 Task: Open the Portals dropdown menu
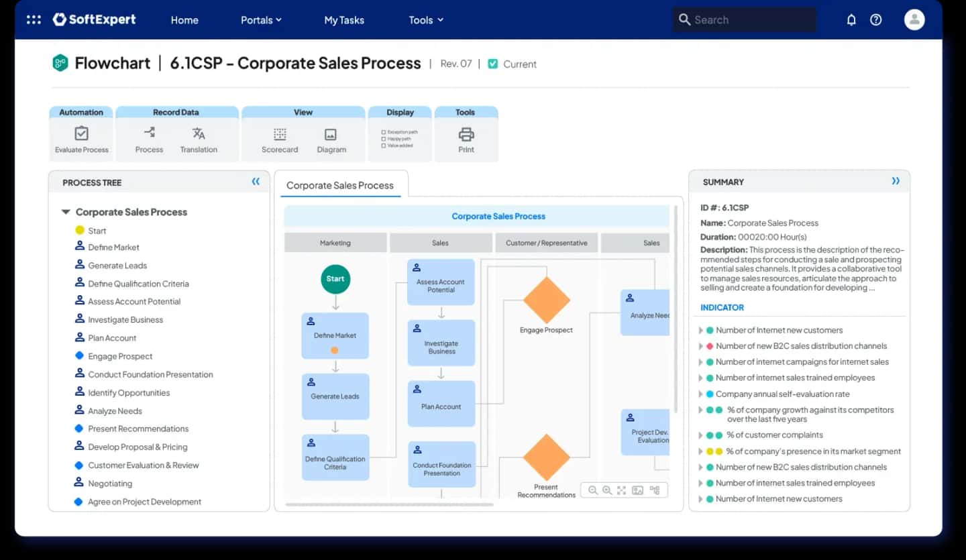261,20
